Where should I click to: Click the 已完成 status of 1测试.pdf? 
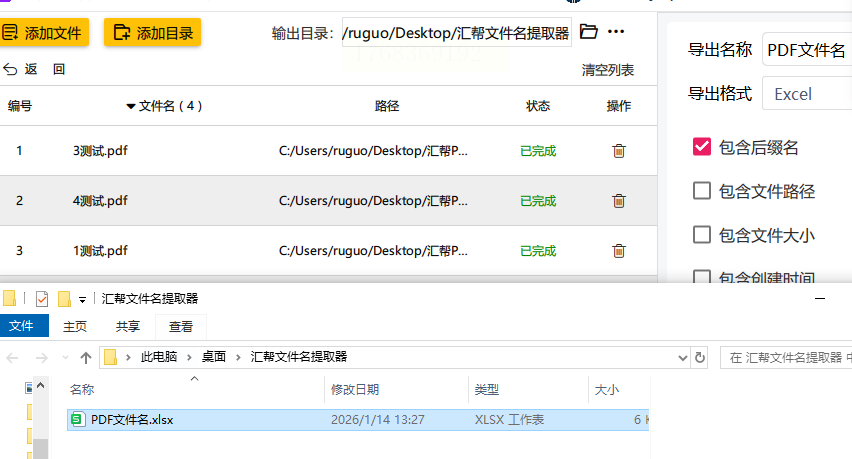coord(538,250)
